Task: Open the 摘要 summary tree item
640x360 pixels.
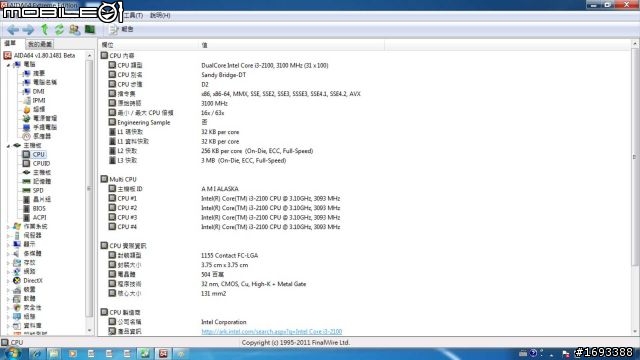Action: (x=39, y=73)
